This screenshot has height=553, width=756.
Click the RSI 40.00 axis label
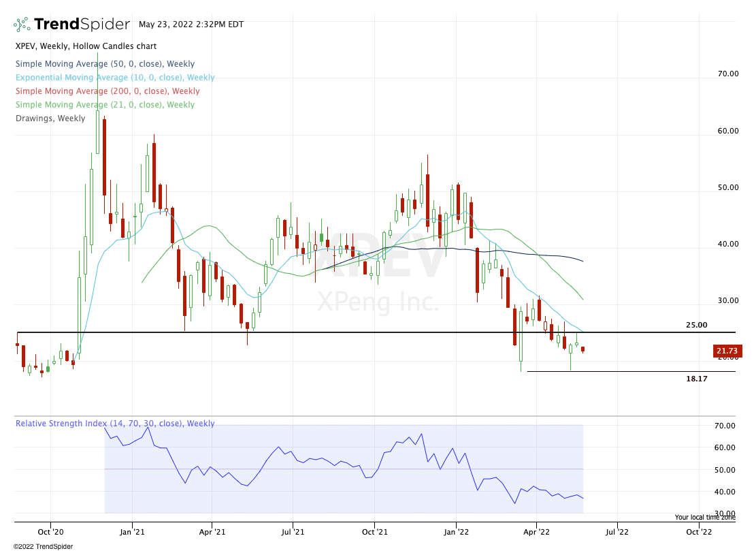725,492
